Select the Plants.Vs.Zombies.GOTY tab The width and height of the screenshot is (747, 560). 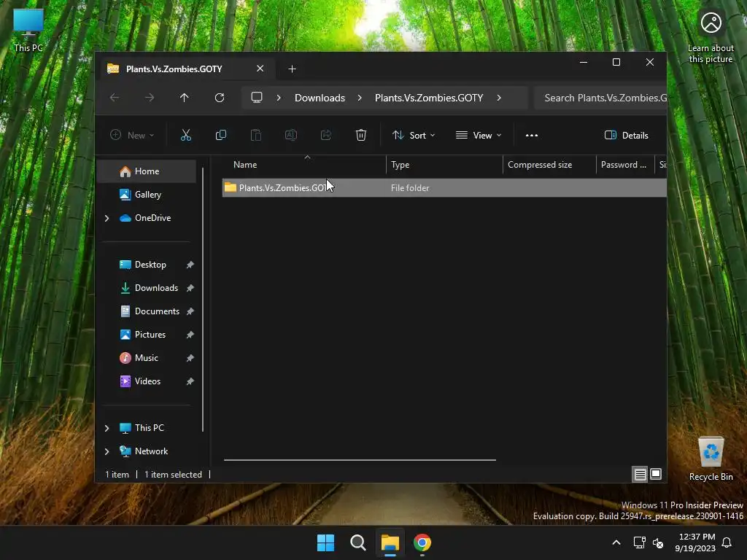point(186,69)
